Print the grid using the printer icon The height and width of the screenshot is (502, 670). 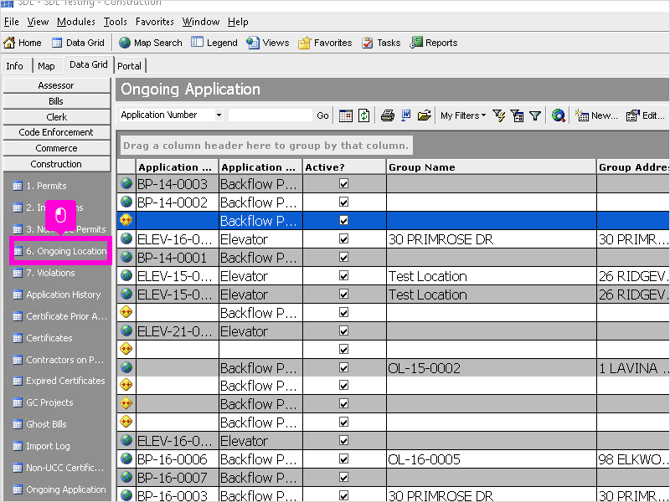tap(388, 115)
